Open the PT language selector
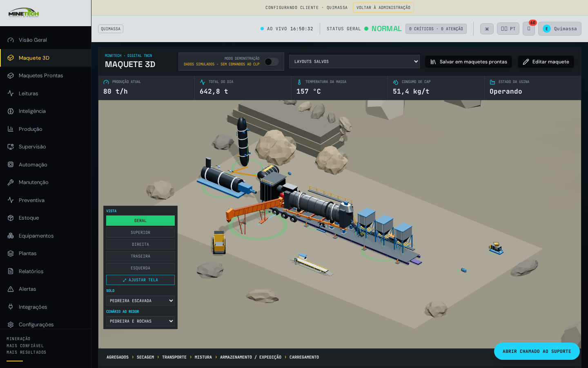588x368 pixels. pyautogui.click(x=508, y=29)
